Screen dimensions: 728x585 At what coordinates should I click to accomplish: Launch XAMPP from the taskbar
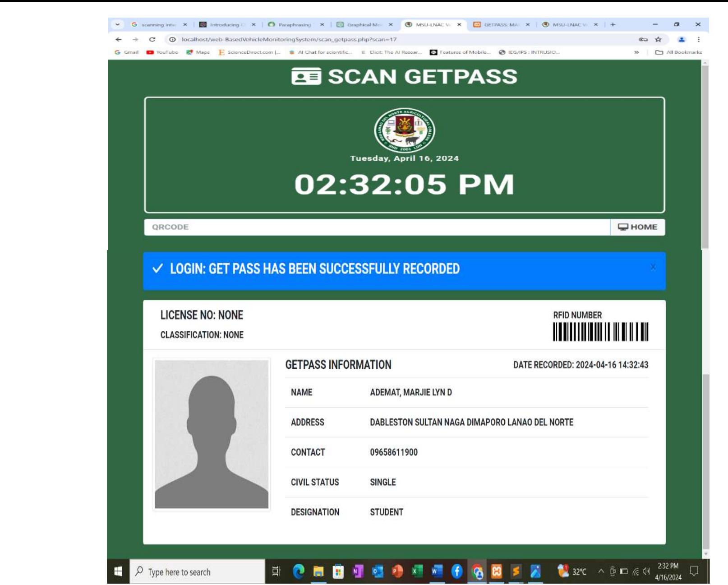coord(496,571)
